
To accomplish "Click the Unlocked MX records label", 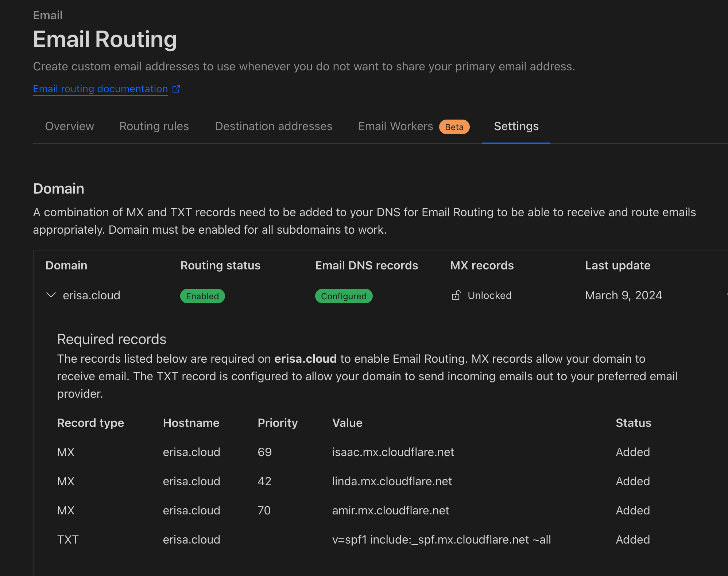I will point(489,295).
